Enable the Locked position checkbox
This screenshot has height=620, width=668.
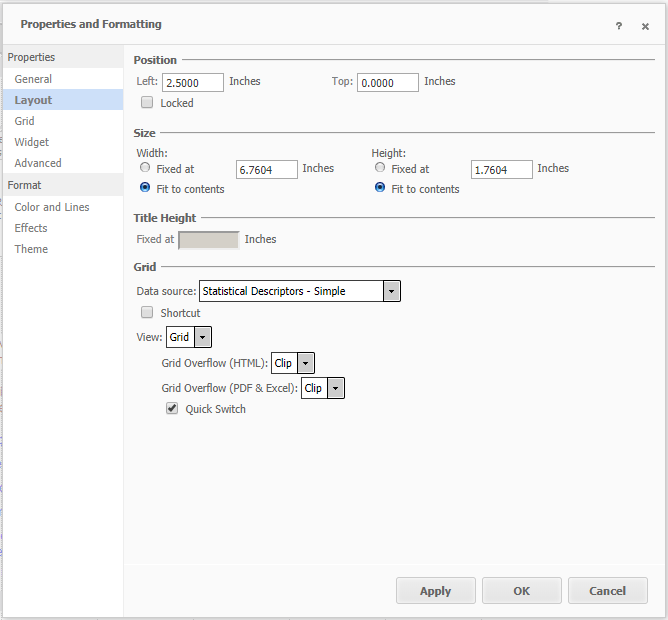point(147,102)
